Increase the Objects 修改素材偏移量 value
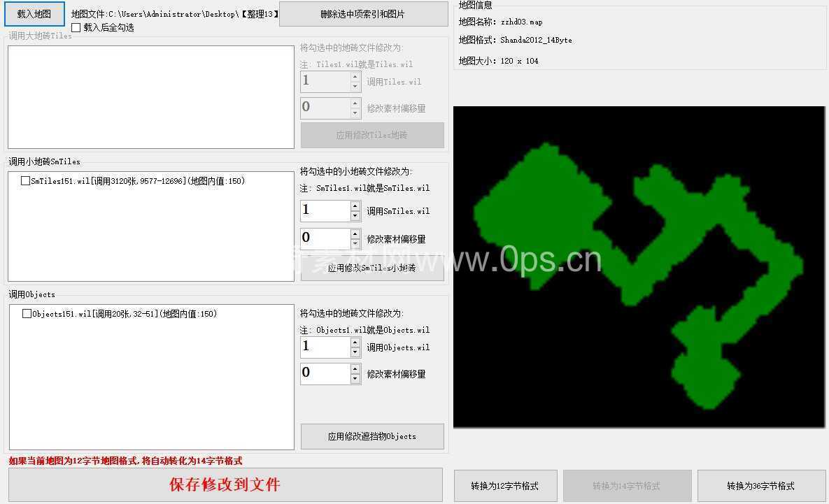The image size is (829, 504). (355, 369)
